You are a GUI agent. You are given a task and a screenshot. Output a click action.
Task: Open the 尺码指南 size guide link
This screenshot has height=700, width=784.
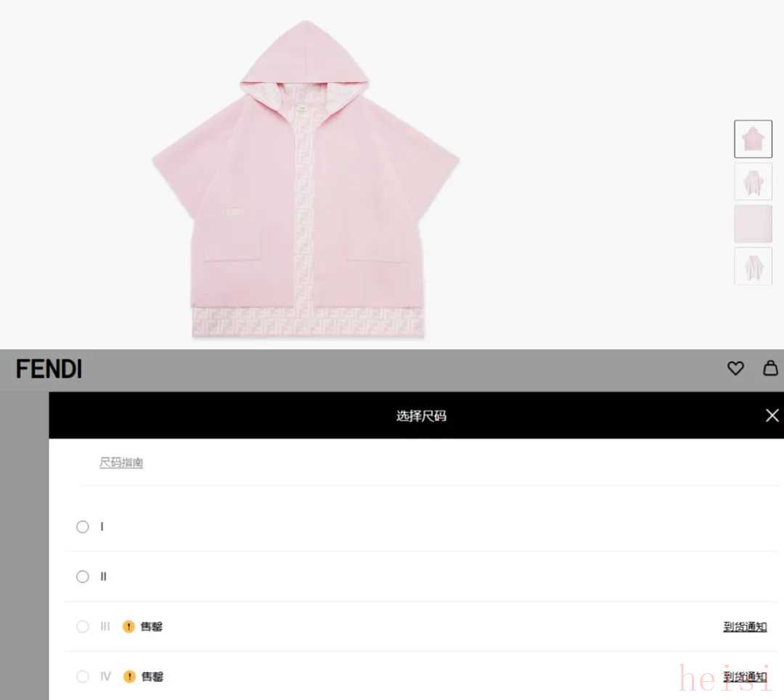[121, 463]
